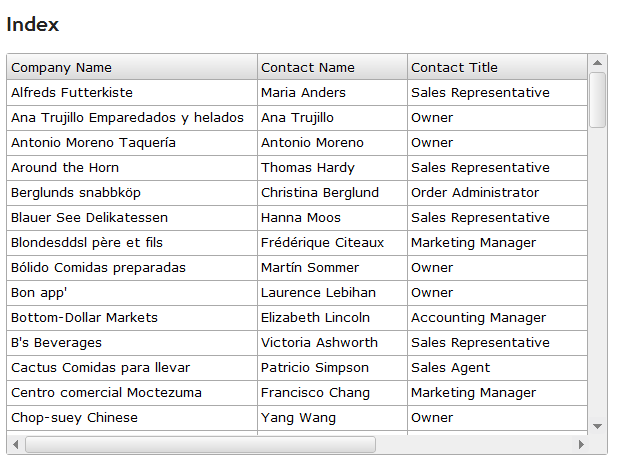Viewport: 617px width, 461px height.
Task: Select the Patricio Simpson contact cell
Action: [x=314, y=368]
